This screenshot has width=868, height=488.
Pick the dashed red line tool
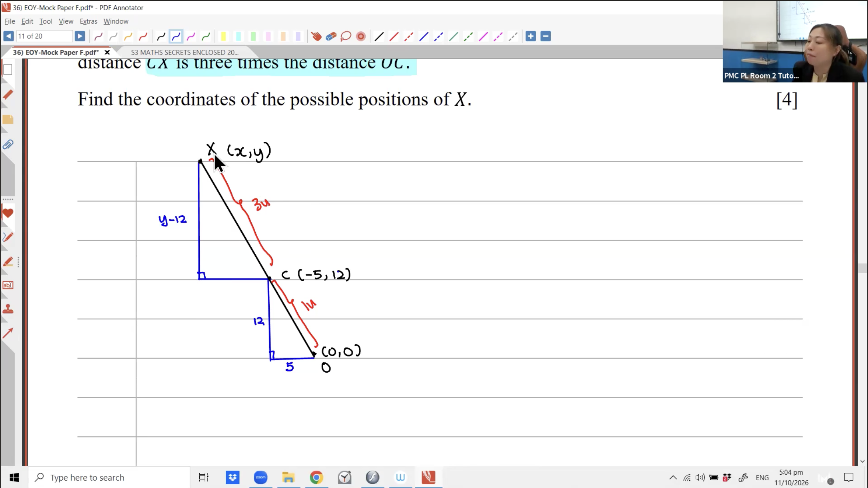409,36
